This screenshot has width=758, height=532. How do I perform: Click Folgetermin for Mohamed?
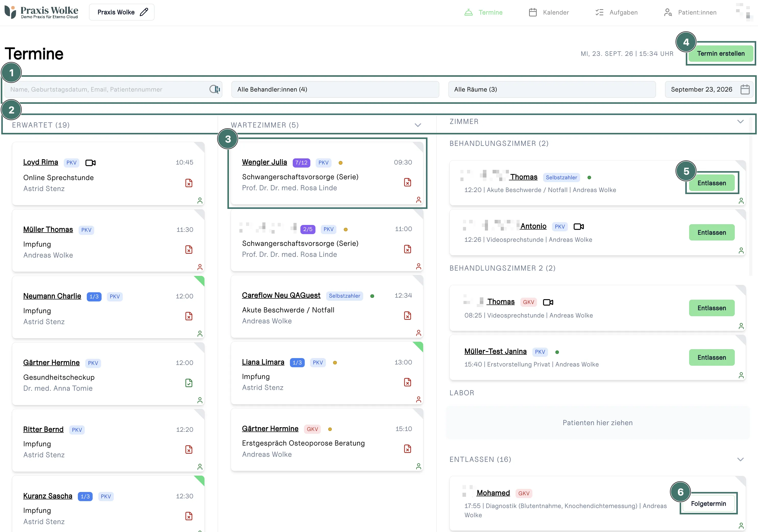pyautogui.click(x=708, y=504)
